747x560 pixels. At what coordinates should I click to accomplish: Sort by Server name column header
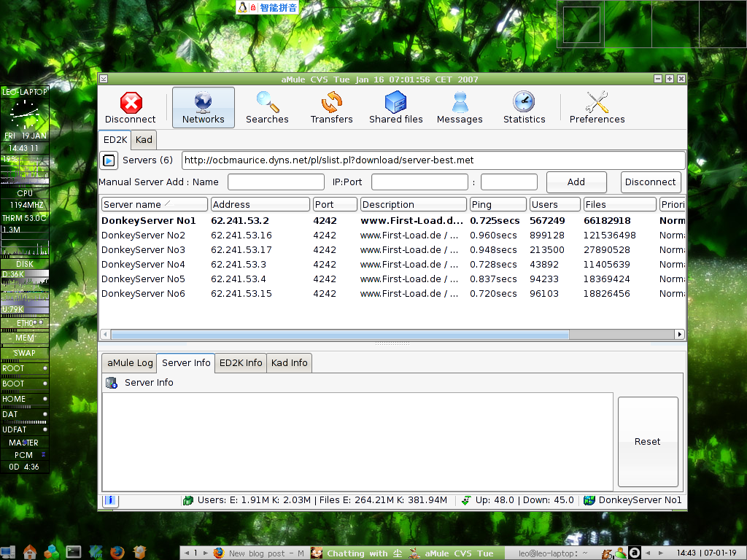coord(155,204)
